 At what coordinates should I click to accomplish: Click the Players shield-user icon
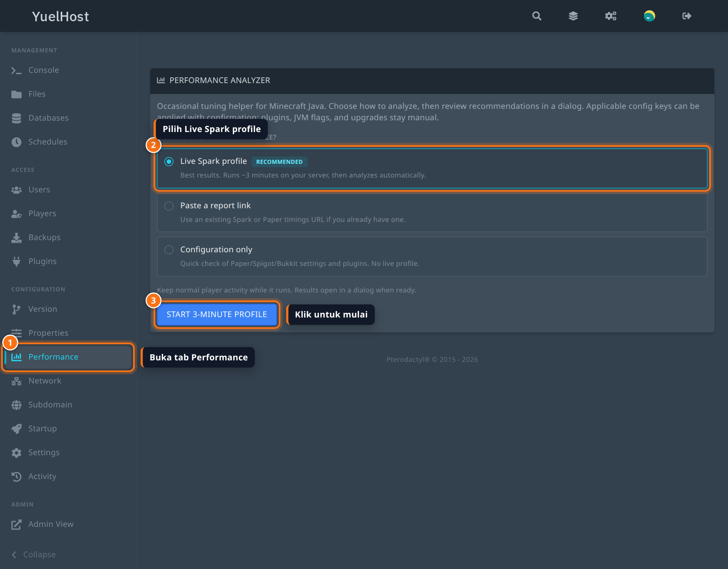tap(16, 214)
